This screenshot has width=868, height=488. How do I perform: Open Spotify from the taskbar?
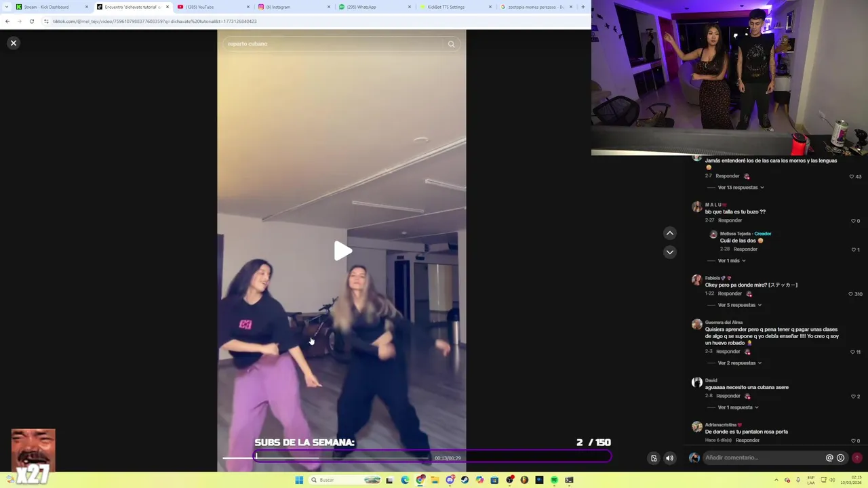tap(554, 480)
